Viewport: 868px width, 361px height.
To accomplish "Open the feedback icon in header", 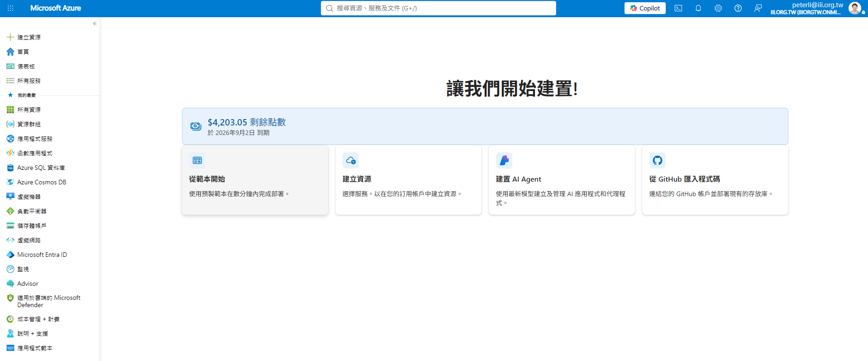I will (x=758, y=8).
